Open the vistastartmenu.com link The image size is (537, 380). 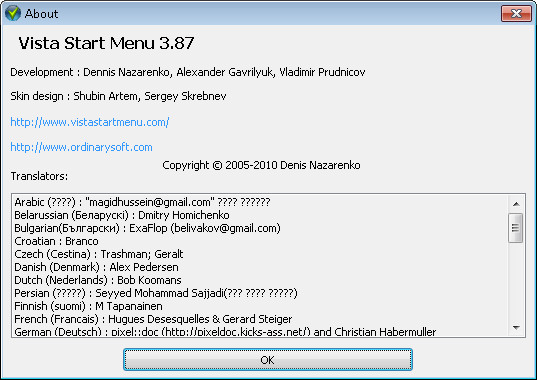90,122
